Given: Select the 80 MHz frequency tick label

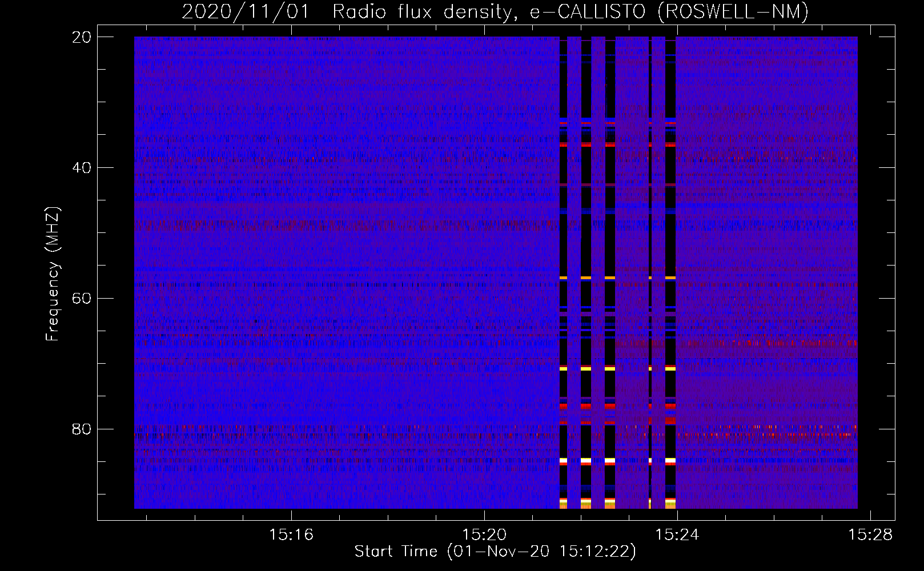Looking at the screenshot, I should (82, 429).
